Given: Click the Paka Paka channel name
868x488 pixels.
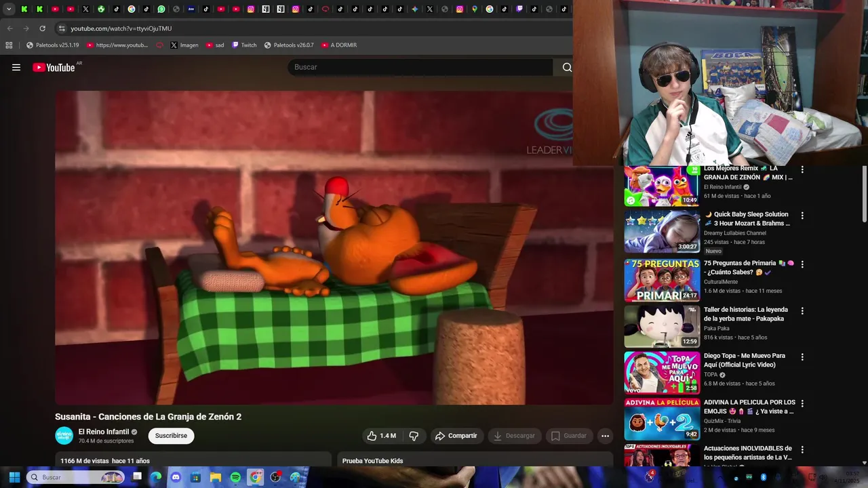Looking at the screenshot, I should pyautogui.click(x=717, y=328).
